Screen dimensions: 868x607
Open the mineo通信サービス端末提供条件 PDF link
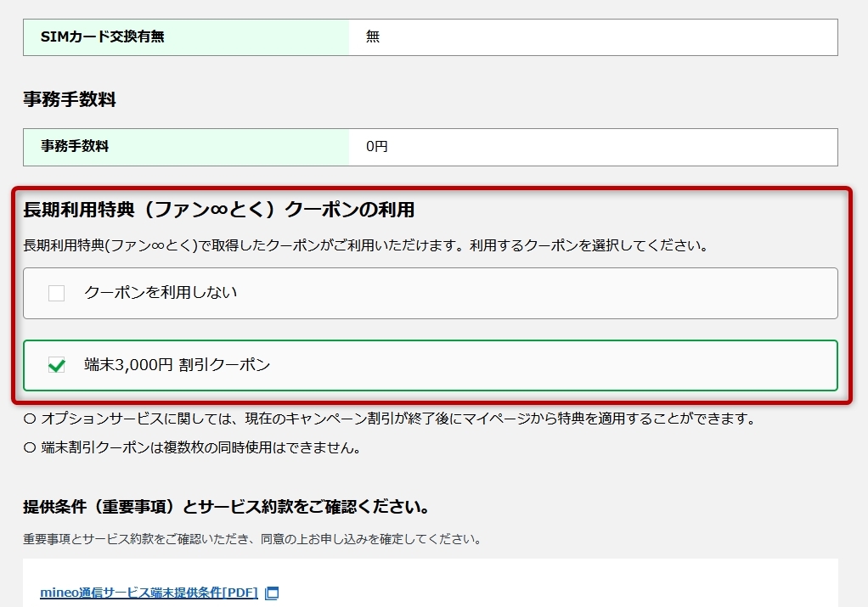click(x=149, y=593)
